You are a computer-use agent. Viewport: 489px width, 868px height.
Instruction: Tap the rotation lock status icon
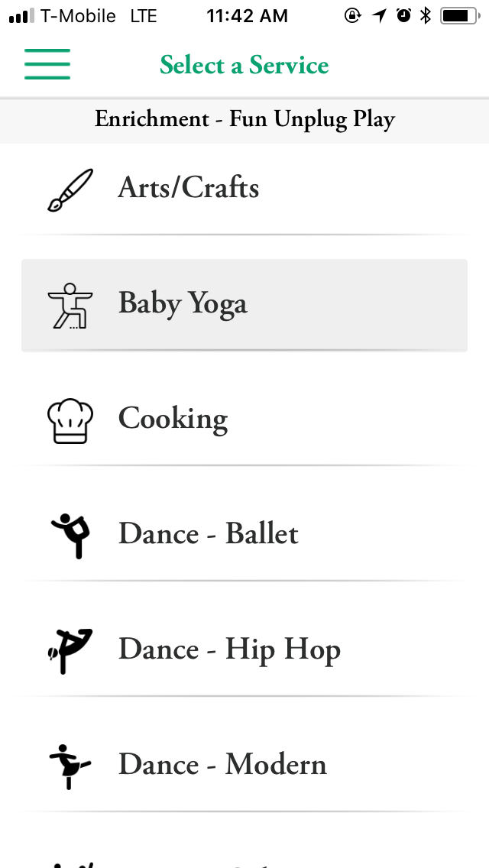click(x=353, y=16)
